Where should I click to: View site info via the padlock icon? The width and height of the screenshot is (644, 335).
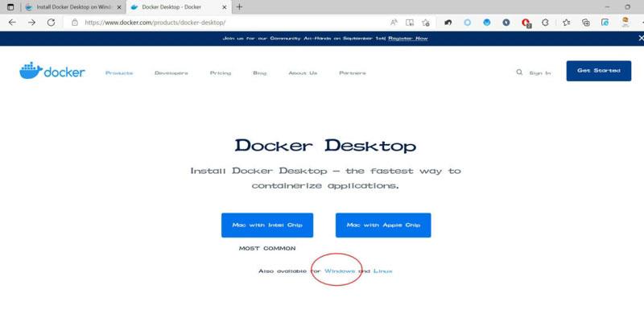75,23
